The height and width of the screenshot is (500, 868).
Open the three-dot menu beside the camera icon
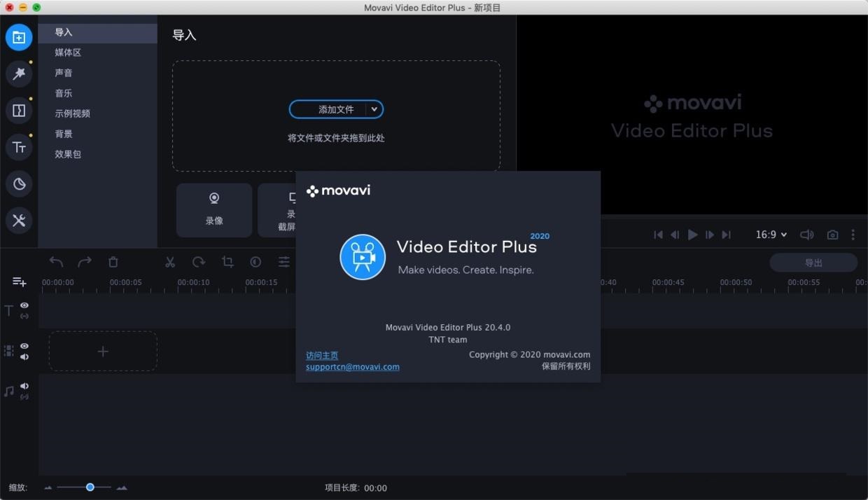point(853,235)
